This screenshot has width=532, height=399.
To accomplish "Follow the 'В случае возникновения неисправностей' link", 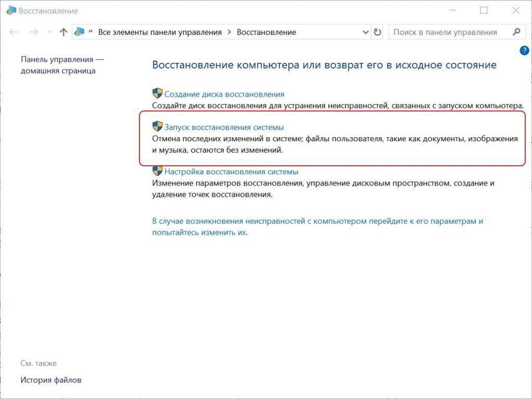I will click(317, 227).
